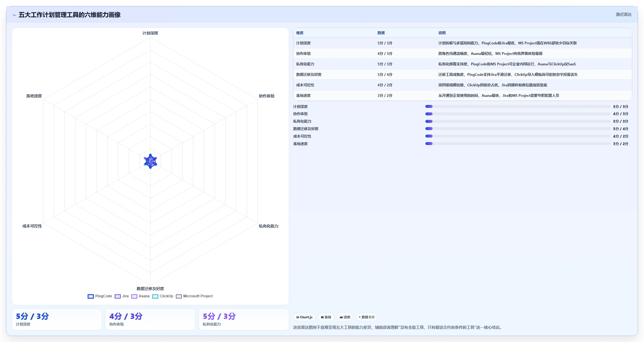This screenshot has height=342, width=644.
Task: Toggle the Jira legend series
Action: coord(122,296)
